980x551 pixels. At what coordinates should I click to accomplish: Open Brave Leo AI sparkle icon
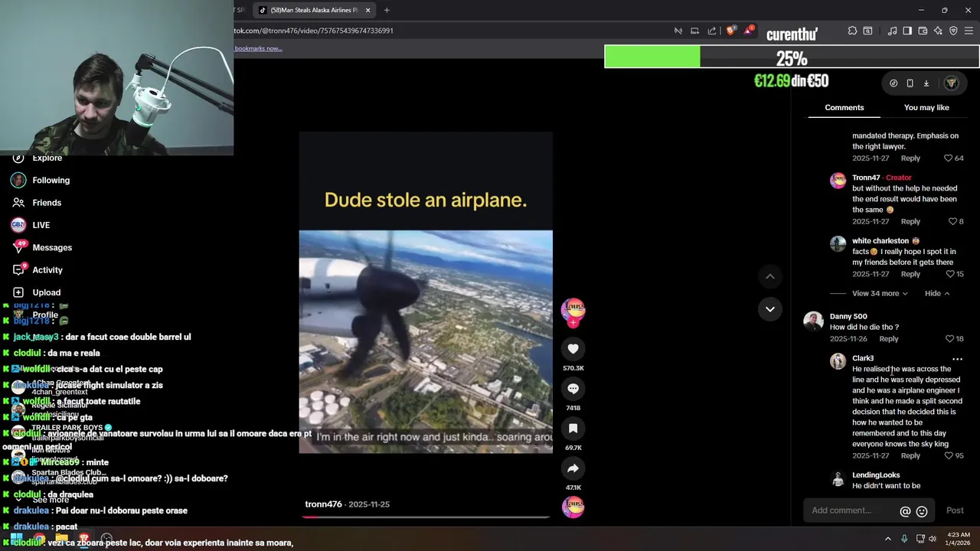point(938,31)
